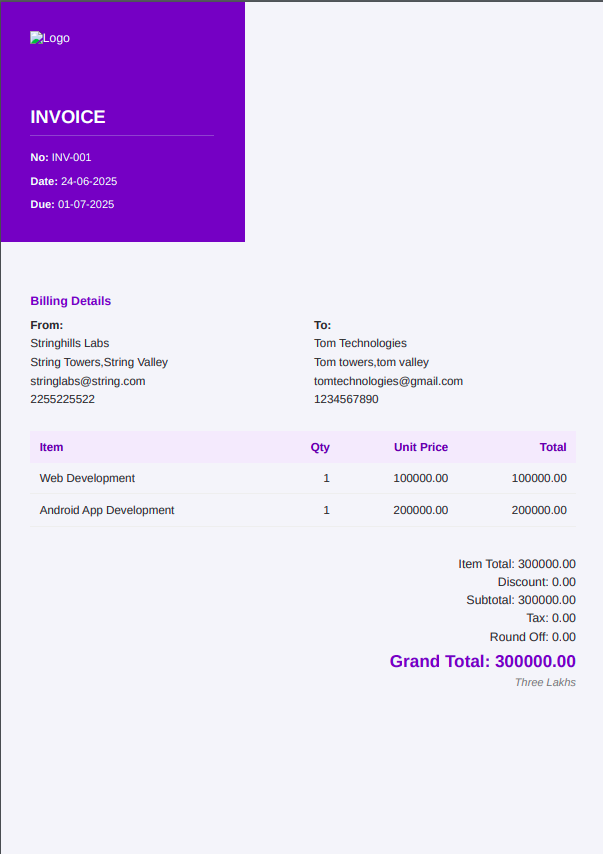The image size is (603, 854).
Task: Click the INVOICE heading
Action: point(68,117)
